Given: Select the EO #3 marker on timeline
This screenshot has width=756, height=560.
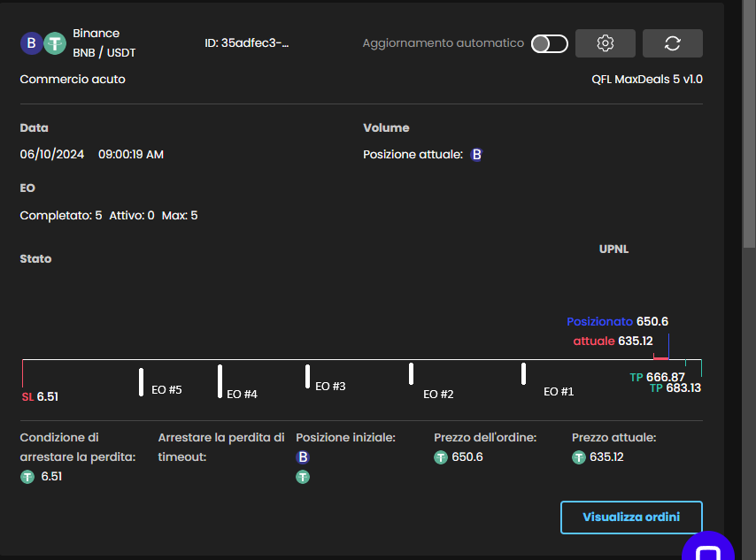Looking at the screenshot, I should point(308,377).
